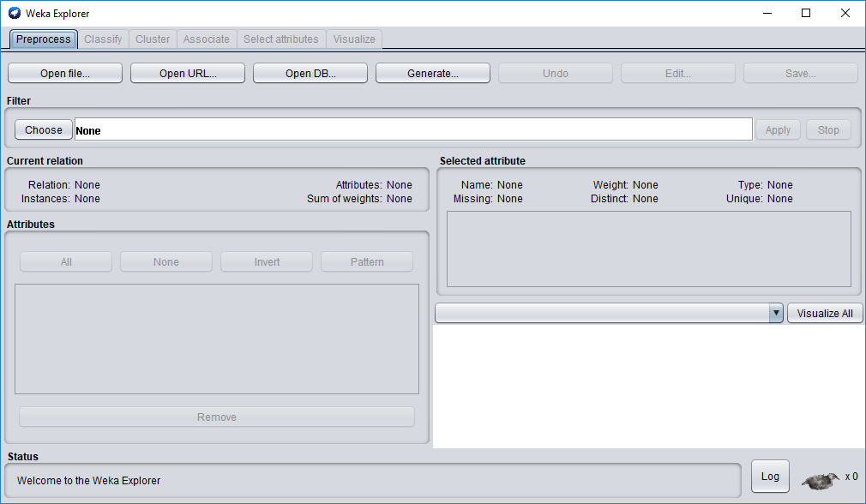The height and width of the screenshot is (504, 866).
Task: Click Generate... to create artificial data
Action: (432, 74)
